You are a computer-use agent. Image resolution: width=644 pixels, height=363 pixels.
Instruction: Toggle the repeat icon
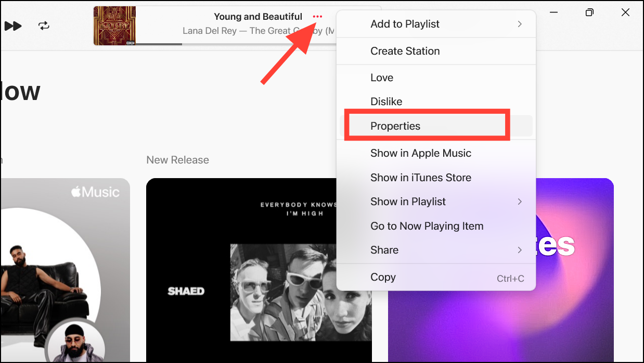(44, 26)
